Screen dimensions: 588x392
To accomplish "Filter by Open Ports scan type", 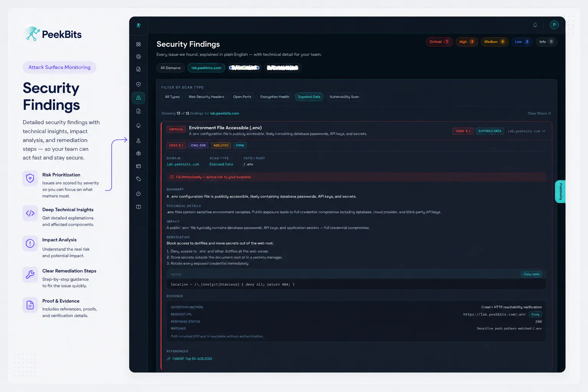I will tap(242, 97).
